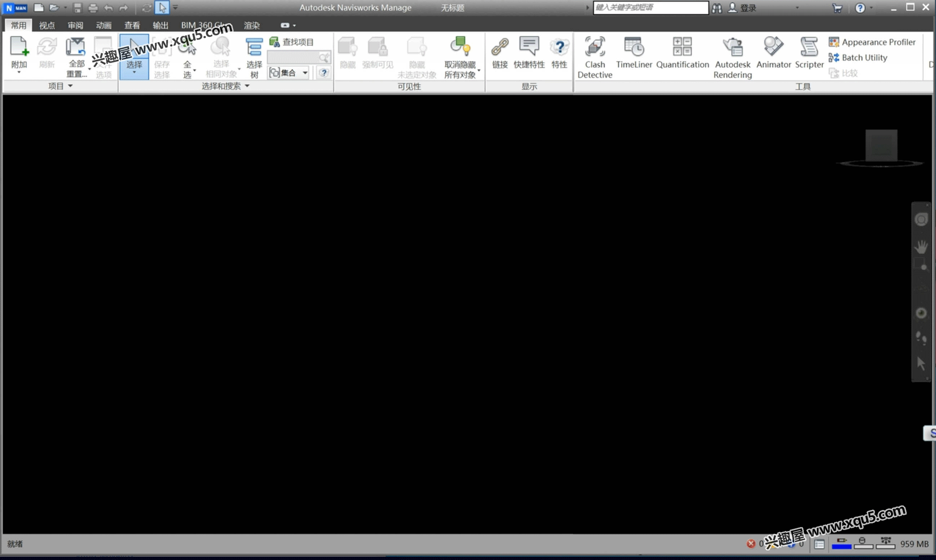Click the red error indicator in status bar

click(x=751, y=544)
